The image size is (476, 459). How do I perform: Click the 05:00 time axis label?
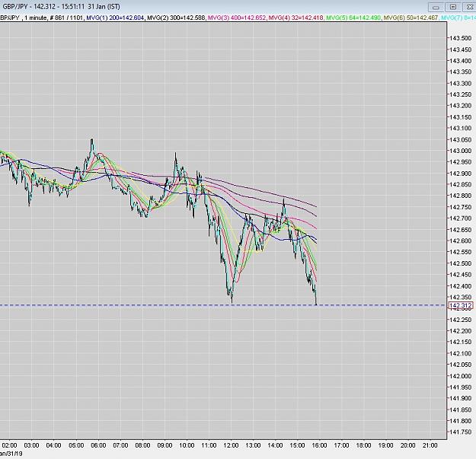pos(76,445)
